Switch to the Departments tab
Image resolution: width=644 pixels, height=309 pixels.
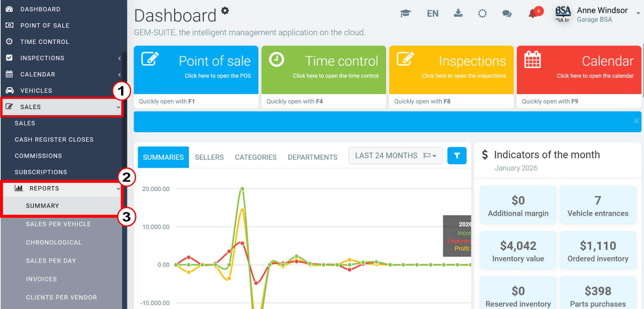click(x=312, y=157)
